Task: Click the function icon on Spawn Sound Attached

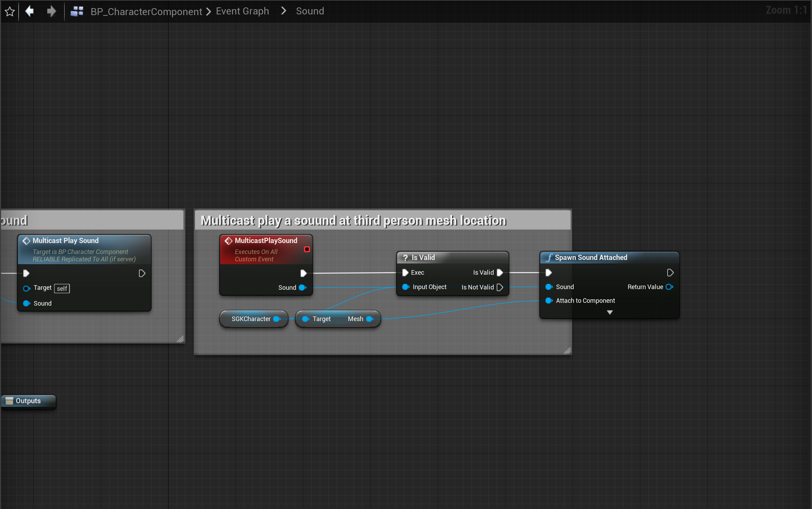Action: coord(549,257)
